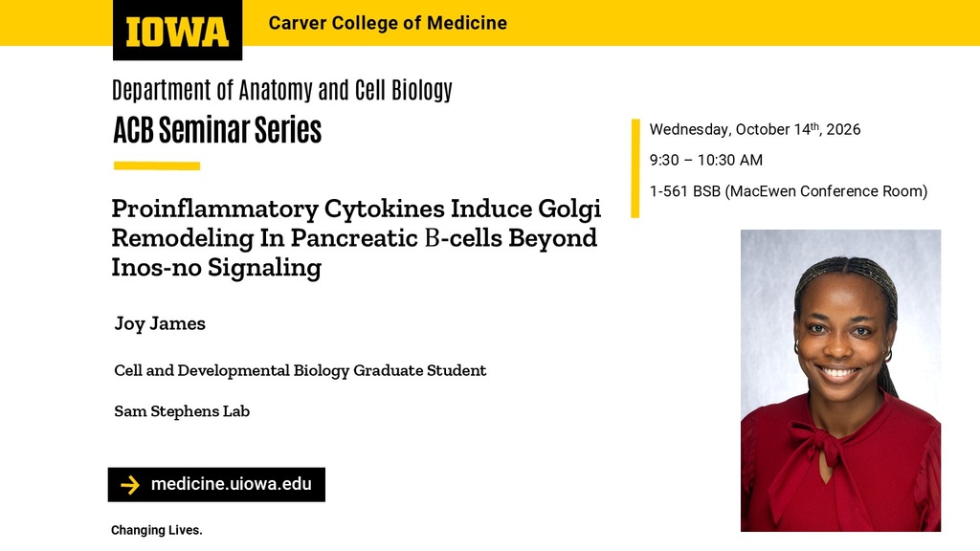This screenshot has height=551, width=980.
Task: Click the Department of Anatomy and Cell Biology text
Action: coord(282,90)
